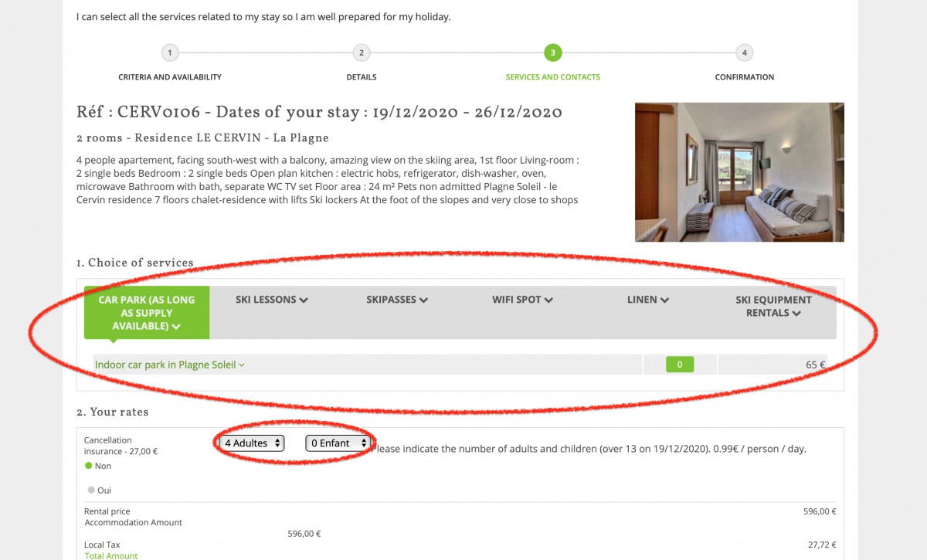Click the green car park quantity button
Screen dimensions: 927x560
point(680,365)
